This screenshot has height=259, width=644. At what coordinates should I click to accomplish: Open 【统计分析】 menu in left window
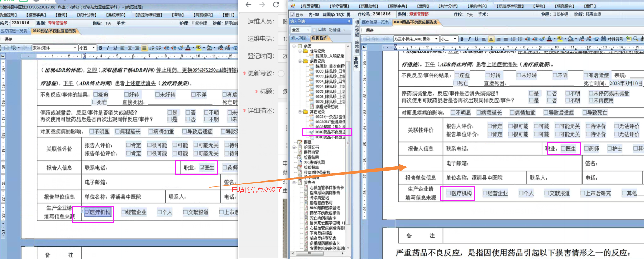pos(87,15)
